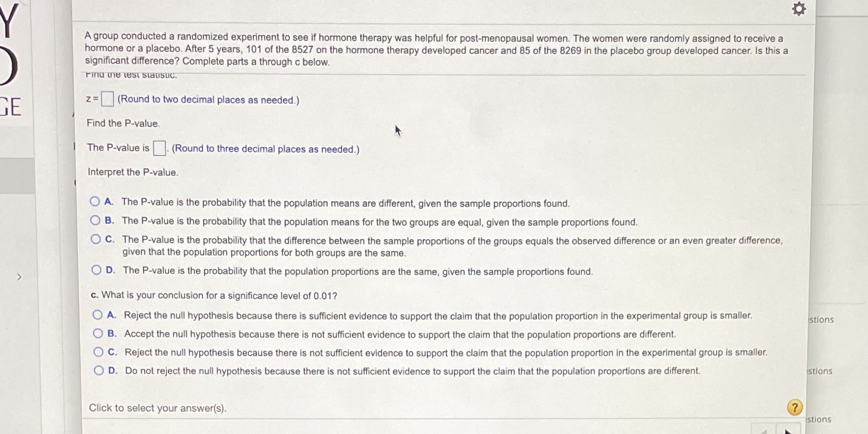This screenshot has width=868, height=434.
Task: Select option D about population proportions being same
Action: (x=96, y=270)
